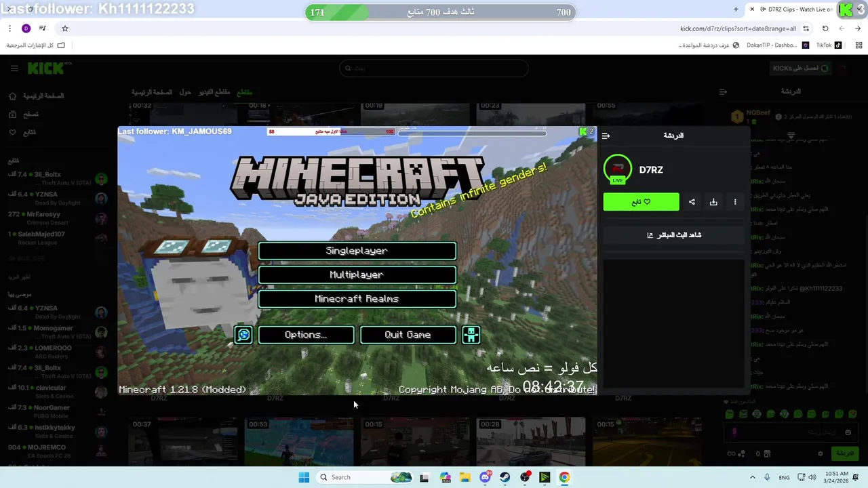Send chat message with green الدردشة button
The image size is (868, 488).
click(x=844, y=453)
